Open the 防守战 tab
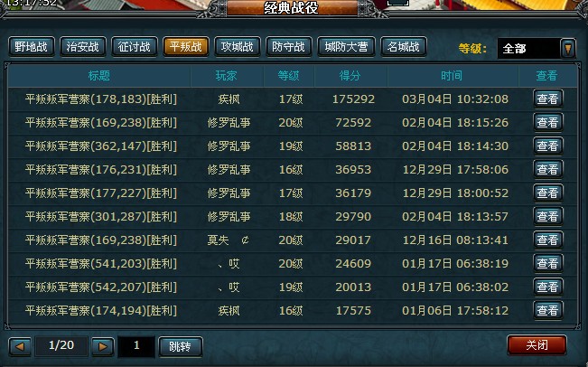Image resolution: width=588 pixels, height=367 pixels. 289,47
